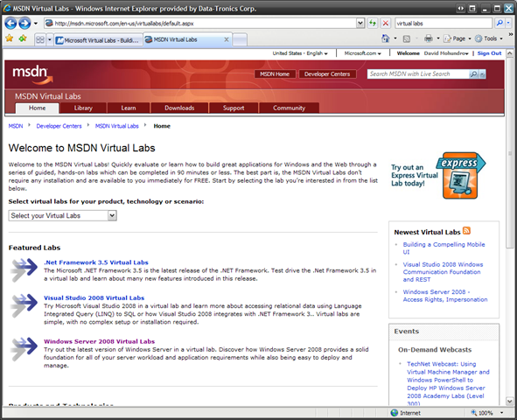Open the Select your Virtual Labs dropdown
The width and height of the screenshot is (517, 420).
coord(63,215)
